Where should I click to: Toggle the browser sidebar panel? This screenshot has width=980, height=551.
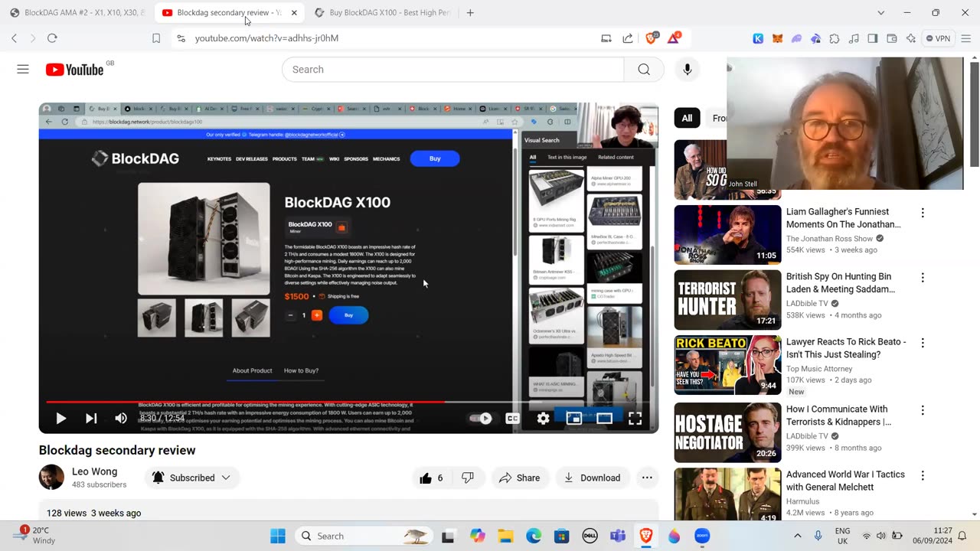873,38
